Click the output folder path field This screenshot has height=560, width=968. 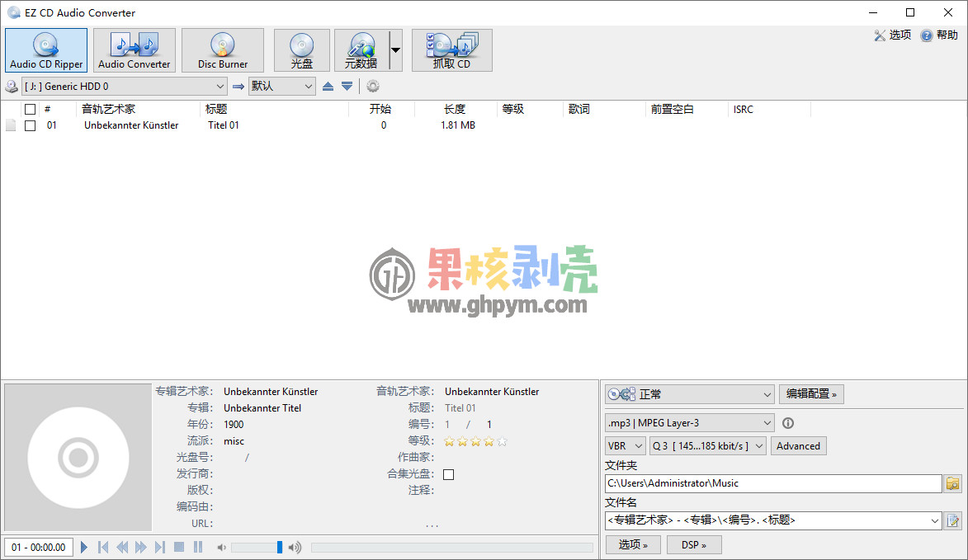[x=773, y=483]
